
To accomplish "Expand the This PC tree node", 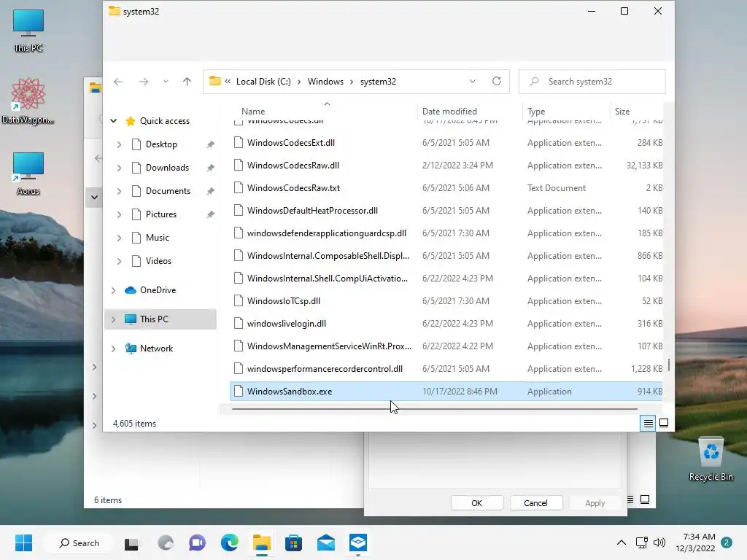I will (x=113, y=319).
